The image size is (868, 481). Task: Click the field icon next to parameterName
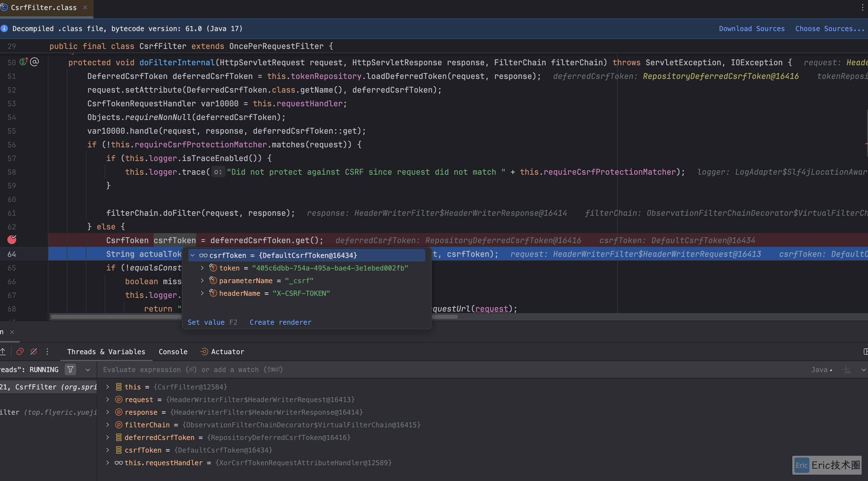(213, 280)
